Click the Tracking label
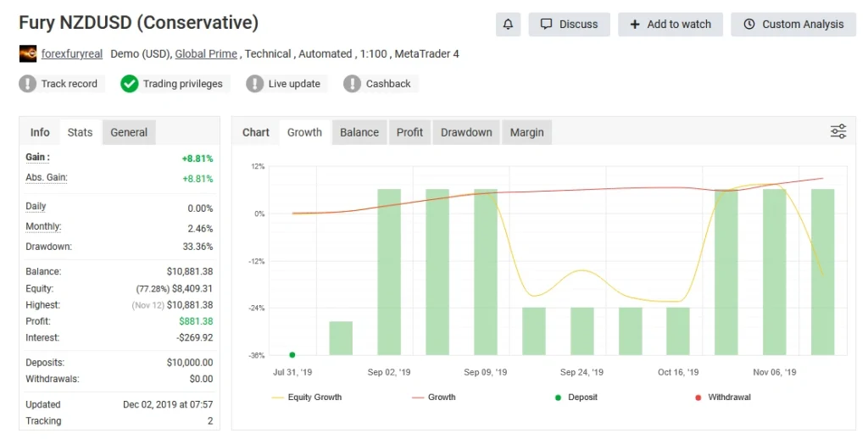The image size is (868, 439). (43, 420)
